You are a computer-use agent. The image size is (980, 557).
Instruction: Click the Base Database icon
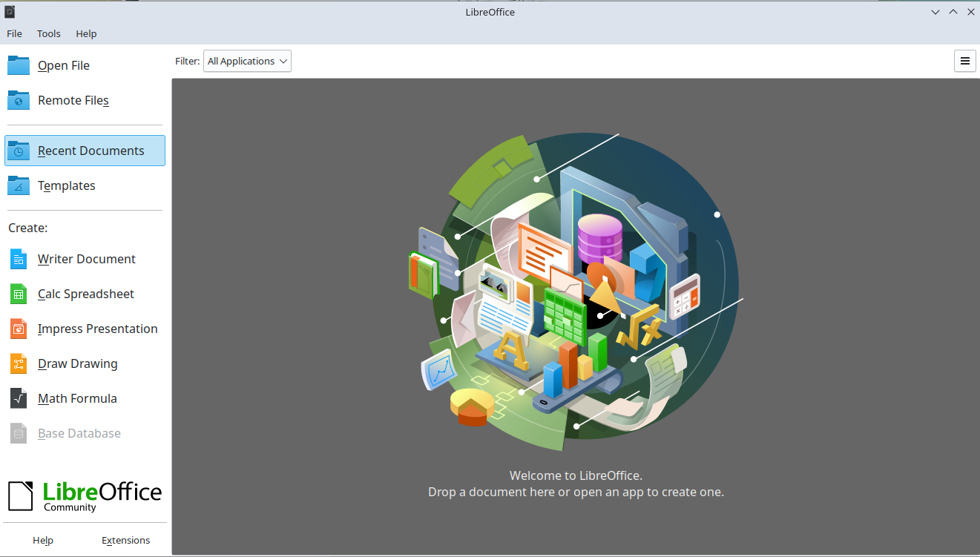[19, 433]
